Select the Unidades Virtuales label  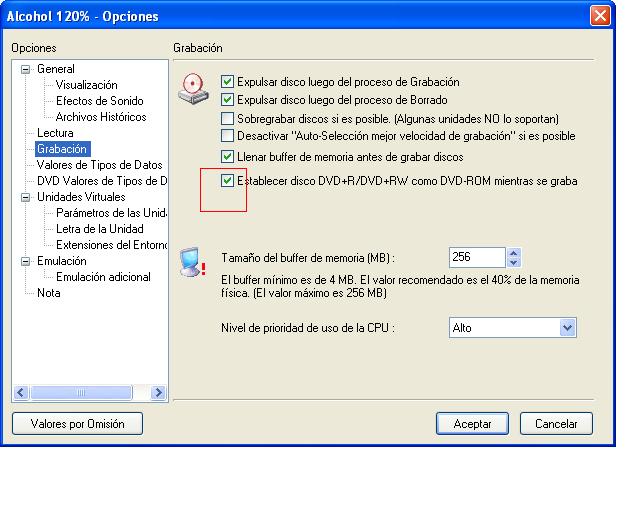(81, 197)
